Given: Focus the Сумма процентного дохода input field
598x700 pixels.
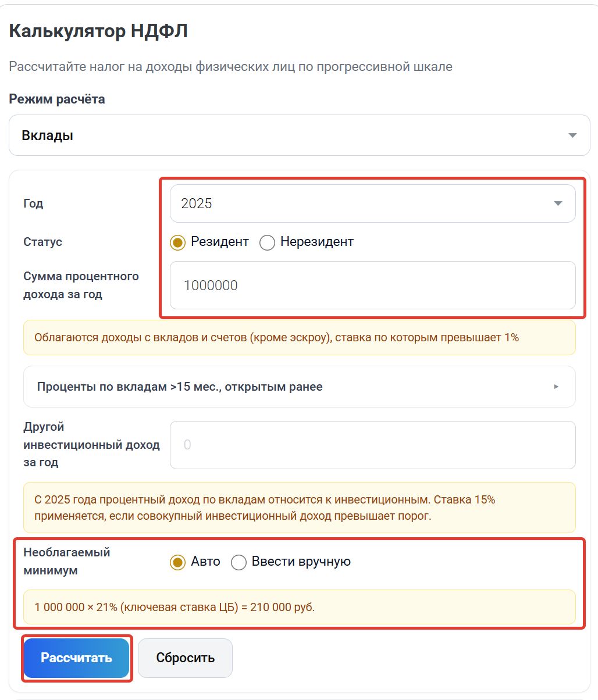Looking at the screenshot, I should pos(372,285).
